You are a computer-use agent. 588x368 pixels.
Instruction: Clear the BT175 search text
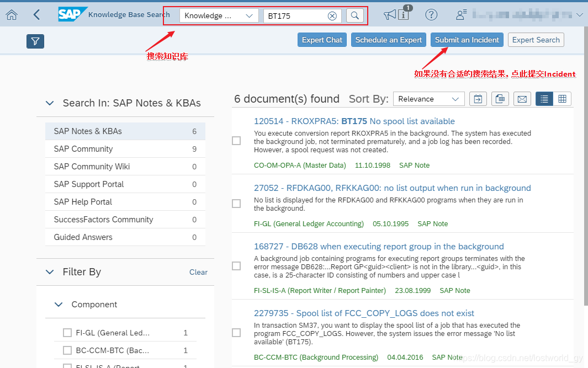click(x=332, y=16)
